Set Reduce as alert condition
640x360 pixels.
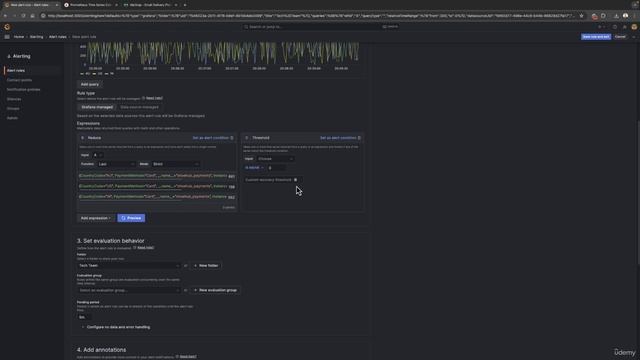[210, 138]
